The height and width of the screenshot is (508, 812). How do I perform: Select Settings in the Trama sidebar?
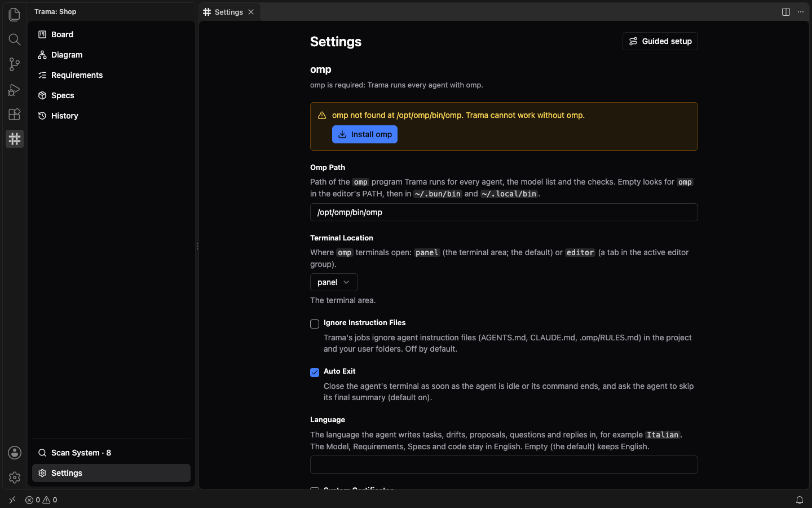(111, 473)
